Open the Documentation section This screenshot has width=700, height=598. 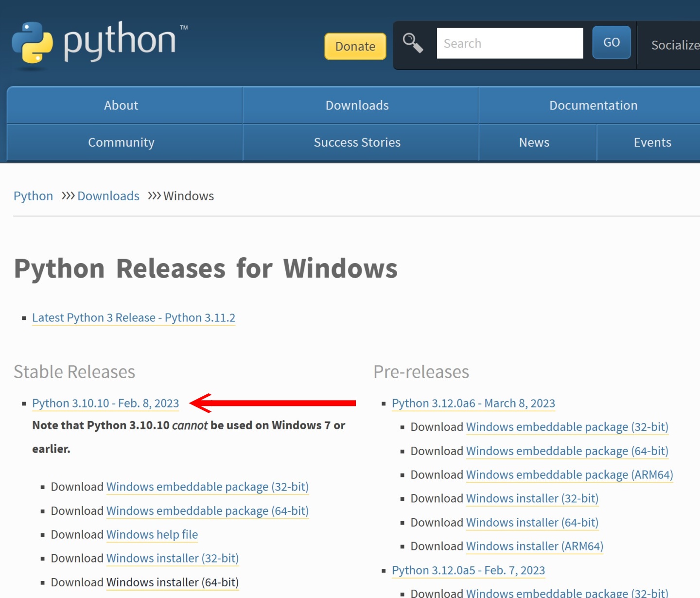593,105
